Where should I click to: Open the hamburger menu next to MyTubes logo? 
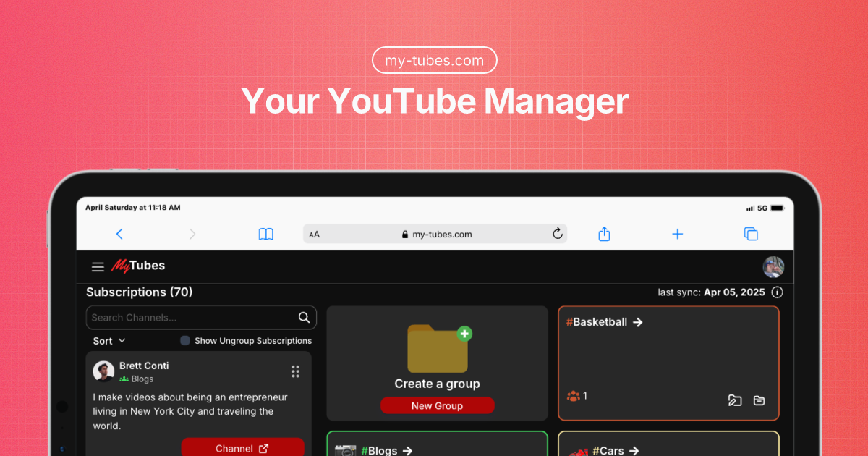tap(98, 266)
